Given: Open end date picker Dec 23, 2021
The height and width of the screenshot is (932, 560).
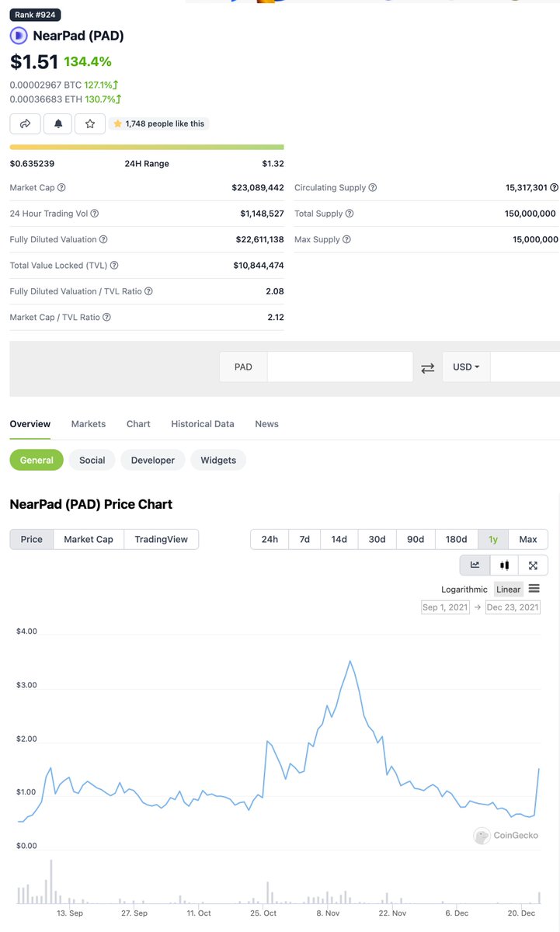Looking at the screenshot, I should tap(513, 607).
